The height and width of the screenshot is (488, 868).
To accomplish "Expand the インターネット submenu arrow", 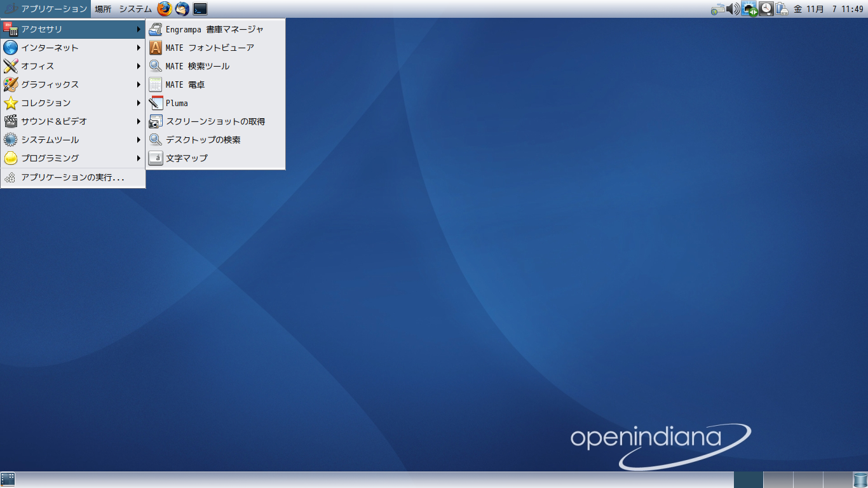I will click(139, 48).
